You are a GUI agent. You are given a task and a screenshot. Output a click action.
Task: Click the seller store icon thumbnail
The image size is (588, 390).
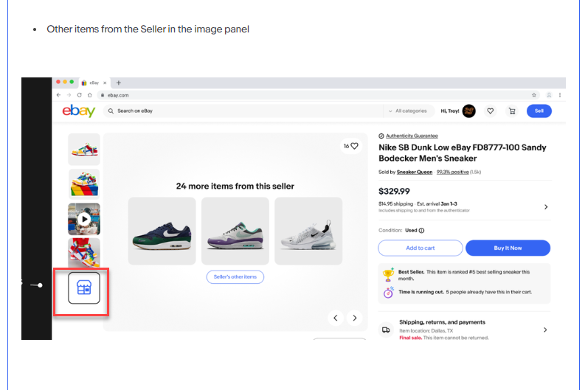tap(83, 288)
